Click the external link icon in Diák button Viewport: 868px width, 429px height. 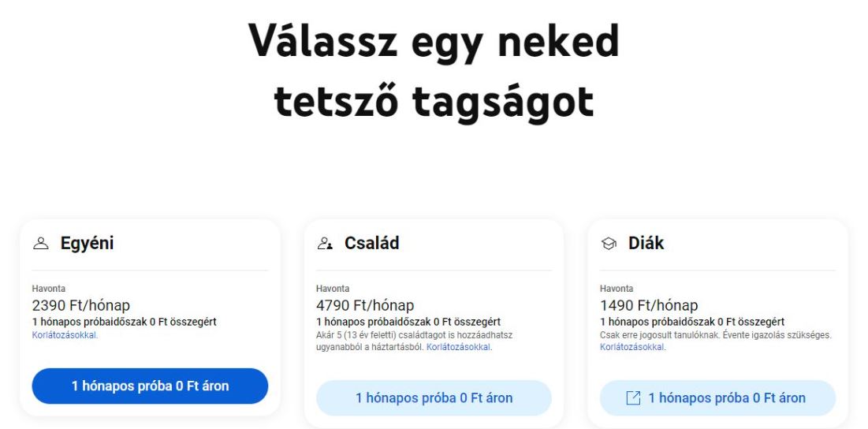pyautogui.click(x=632, y=398)
